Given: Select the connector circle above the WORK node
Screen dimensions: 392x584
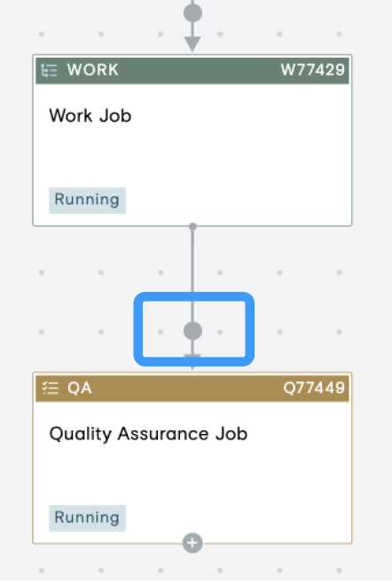Looking at the screenshot, I should [192, 13].
